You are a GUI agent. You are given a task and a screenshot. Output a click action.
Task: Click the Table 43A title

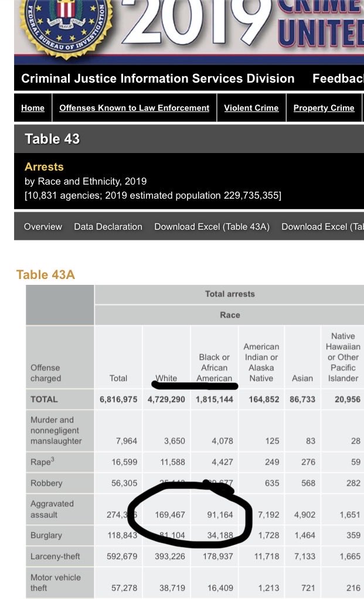point(46,275)
